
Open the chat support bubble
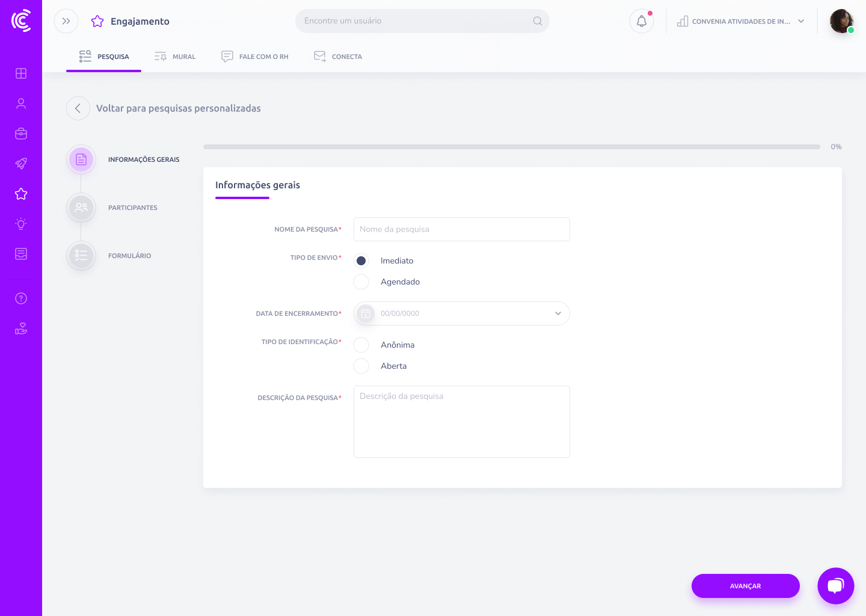835,586
